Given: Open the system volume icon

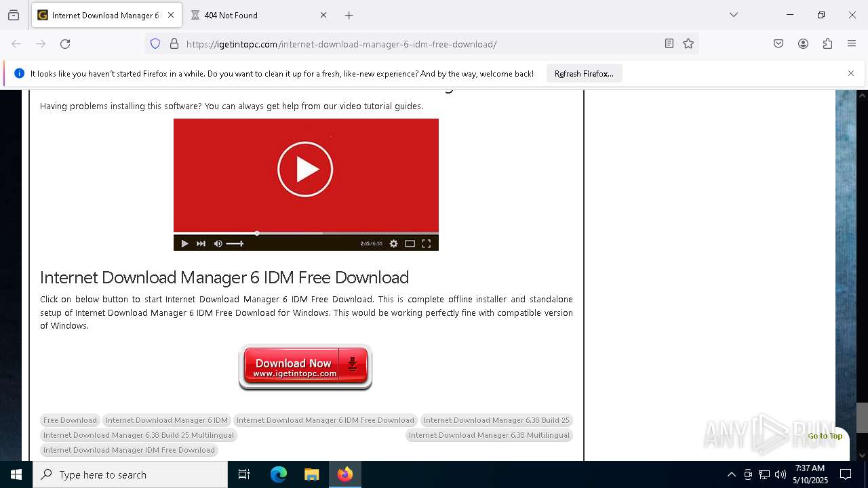Looking at the screenshot, I should point(781,474).
